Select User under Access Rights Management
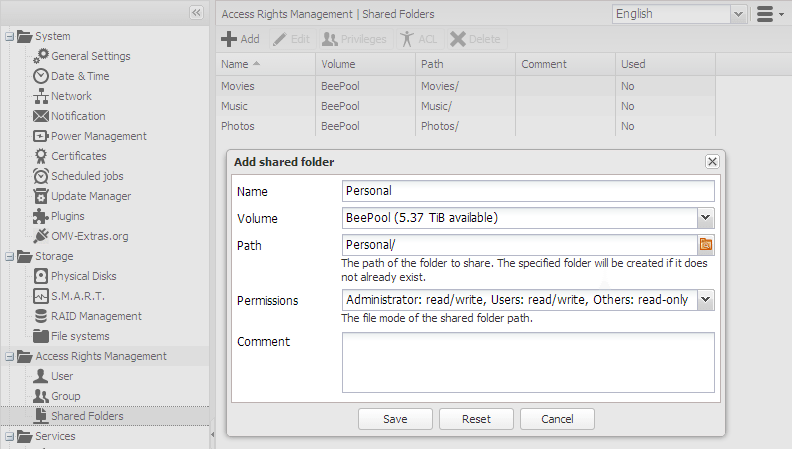The image size is (792, 449). [x=62, y=376]
